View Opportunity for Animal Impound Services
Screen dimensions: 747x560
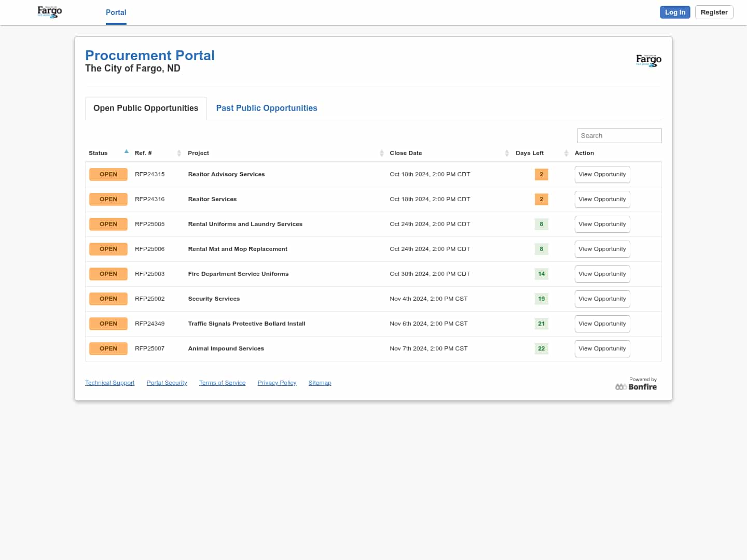click(x=602, y=349)
